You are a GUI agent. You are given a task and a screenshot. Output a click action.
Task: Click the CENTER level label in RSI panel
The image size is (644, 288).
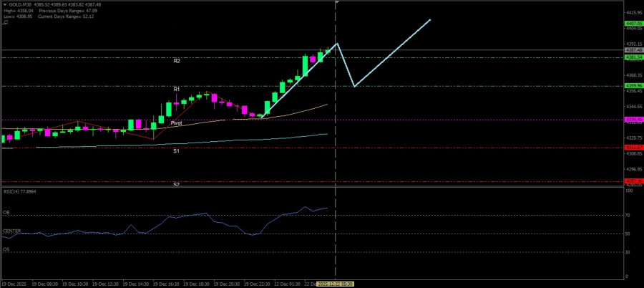pos(11,231)
